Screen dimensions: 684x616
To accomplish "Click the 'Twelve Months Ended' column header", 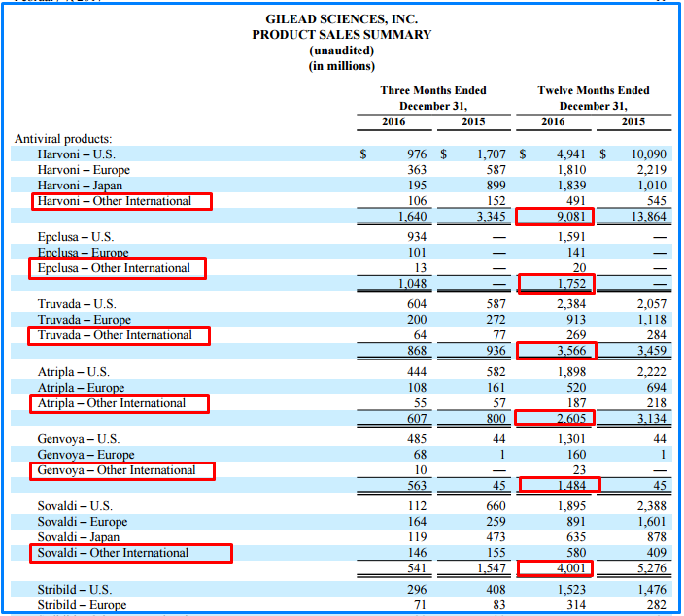I will (x=593, y=90).
